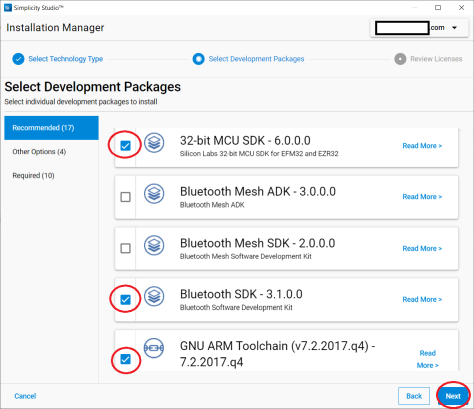Click Bluetooth Software Development Kit description
The width and height of the screenshot is (474, 409).
coord(236,307)
